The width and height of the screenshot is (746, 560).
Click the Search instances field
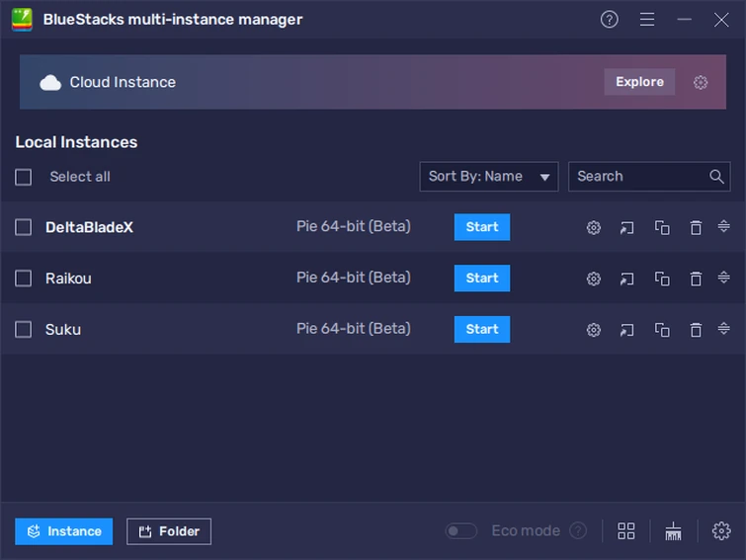click(x=639, y=177)
